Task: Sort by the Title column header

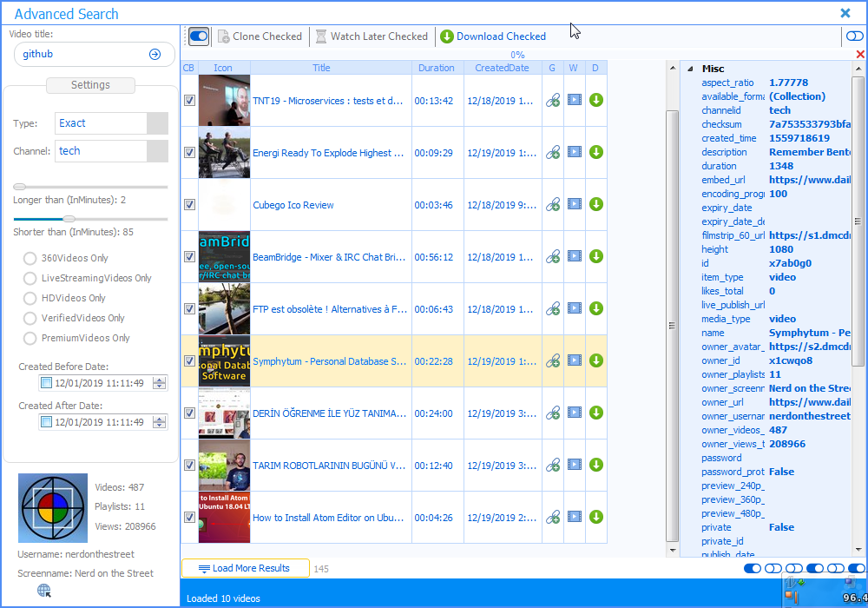Action: (x=331, y=68)
